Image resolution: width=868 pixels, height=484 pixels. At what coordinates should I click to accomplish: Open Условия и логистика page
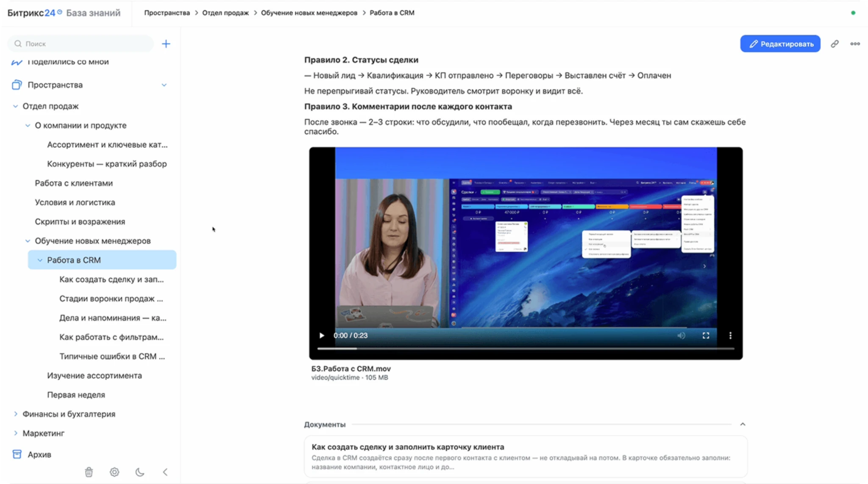75,202
